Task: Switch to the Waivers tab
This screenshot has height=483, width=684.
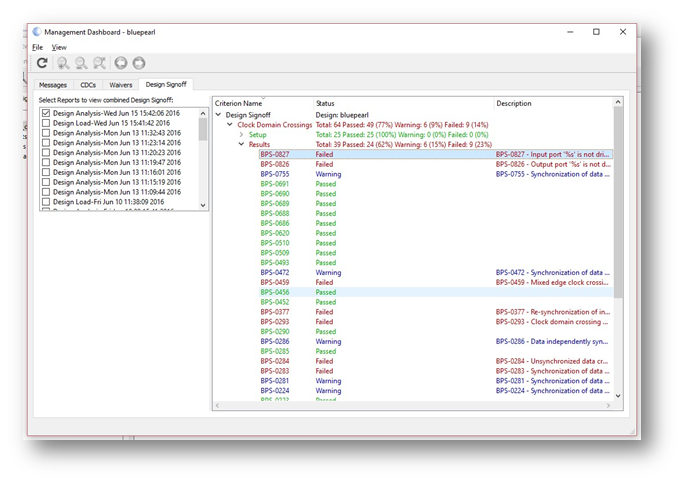Action: pos(120,85)
